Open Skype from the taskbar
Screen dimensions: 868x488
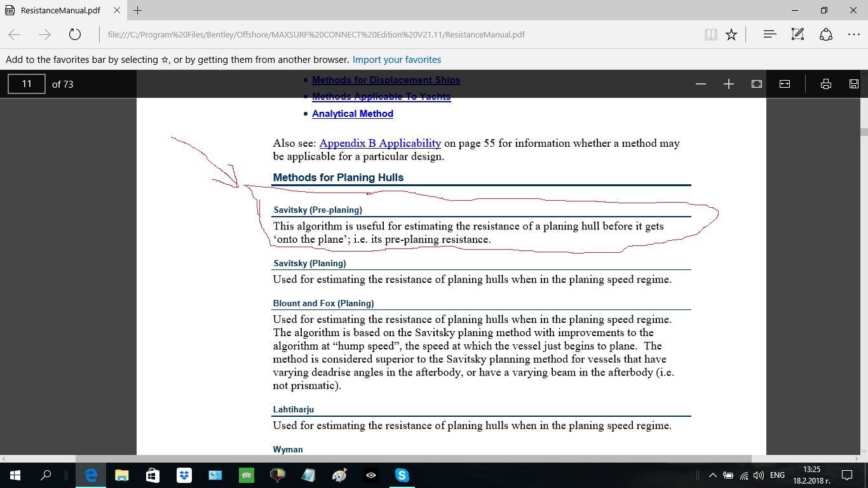[x=402, y=475]
